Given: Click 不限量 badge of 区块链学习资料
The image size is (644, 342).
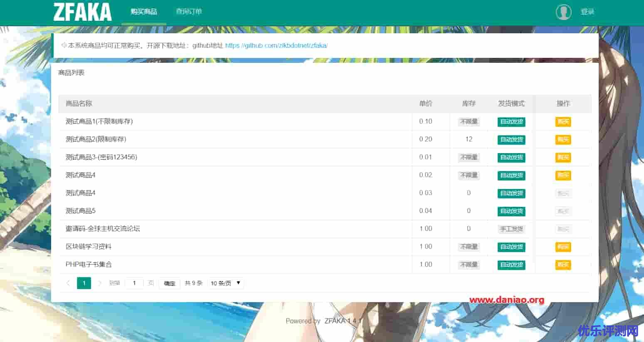Looking at the screenshot, I should 469,247.
